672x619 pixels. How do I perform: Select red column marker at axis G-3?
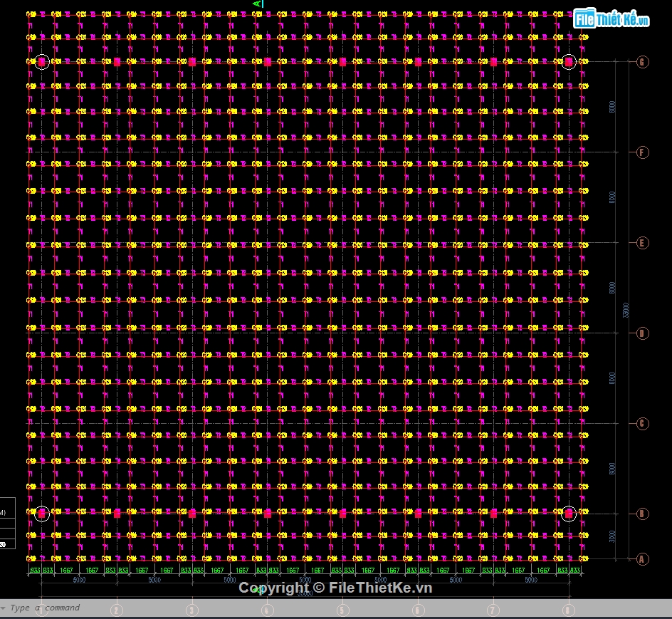192,62
